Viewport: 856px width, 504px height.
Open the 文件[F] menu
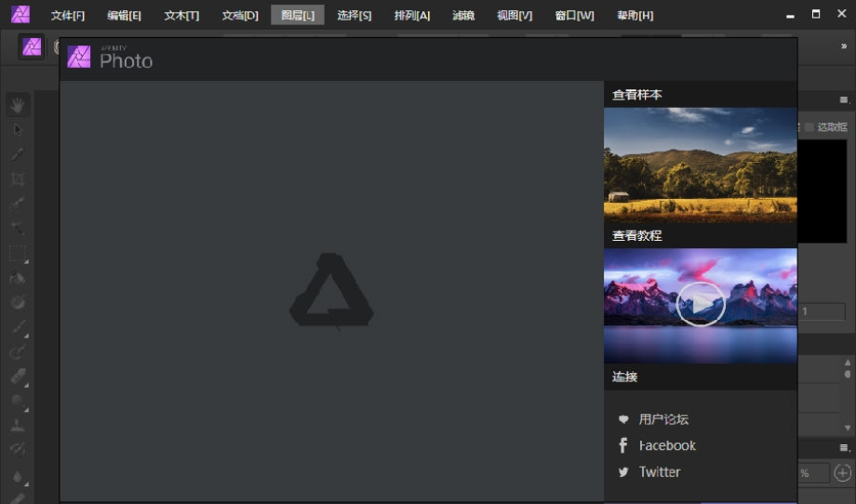pos(68,15)
